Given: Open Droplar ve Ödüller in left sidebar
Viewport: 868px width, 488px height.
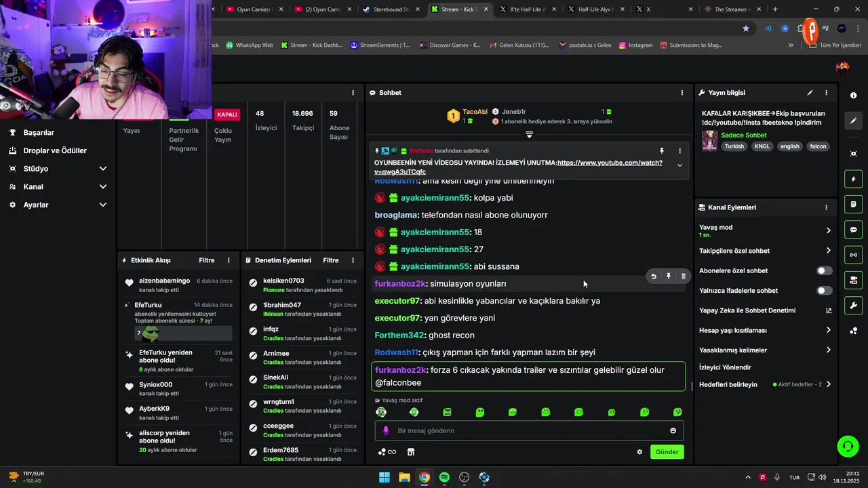Looking at the screenshot, I should point(55,150).
